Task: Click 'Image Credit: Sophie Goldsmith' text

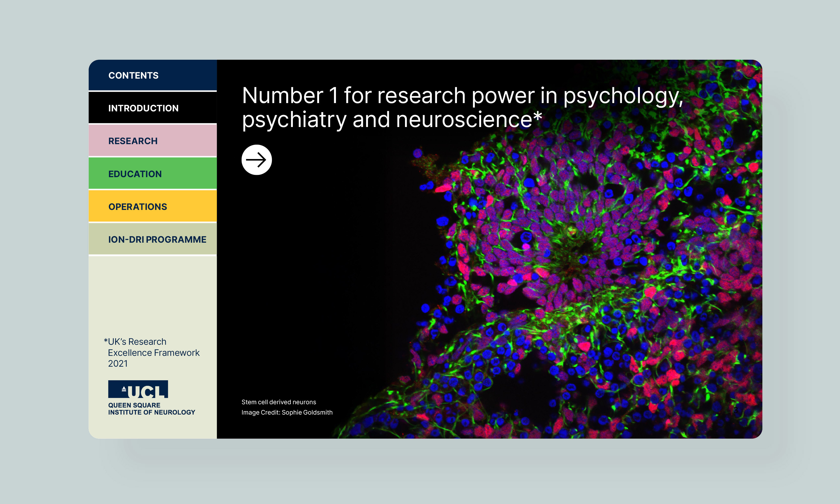Action: [x=287, y=412]
